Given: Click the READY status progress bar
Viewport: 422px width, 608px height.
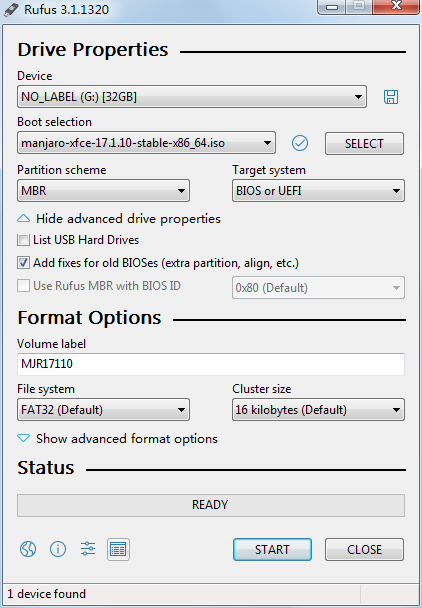Looking at the screenshot, I should tap(211, 505).
